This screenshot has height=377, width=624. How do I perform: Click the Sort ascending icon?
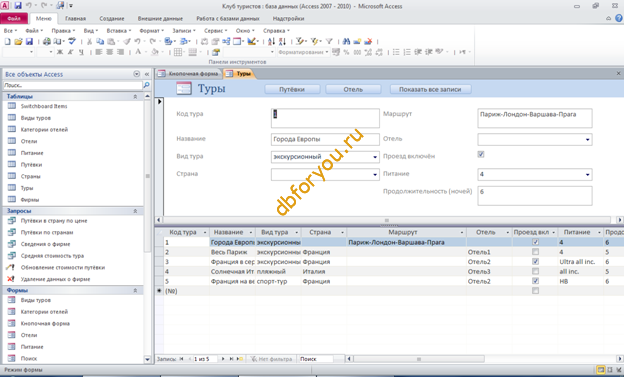click(x=271, y=41)
